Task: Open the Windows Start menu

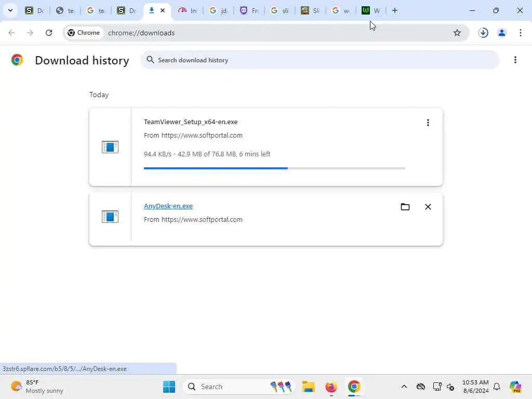Action: pos(169,387)
